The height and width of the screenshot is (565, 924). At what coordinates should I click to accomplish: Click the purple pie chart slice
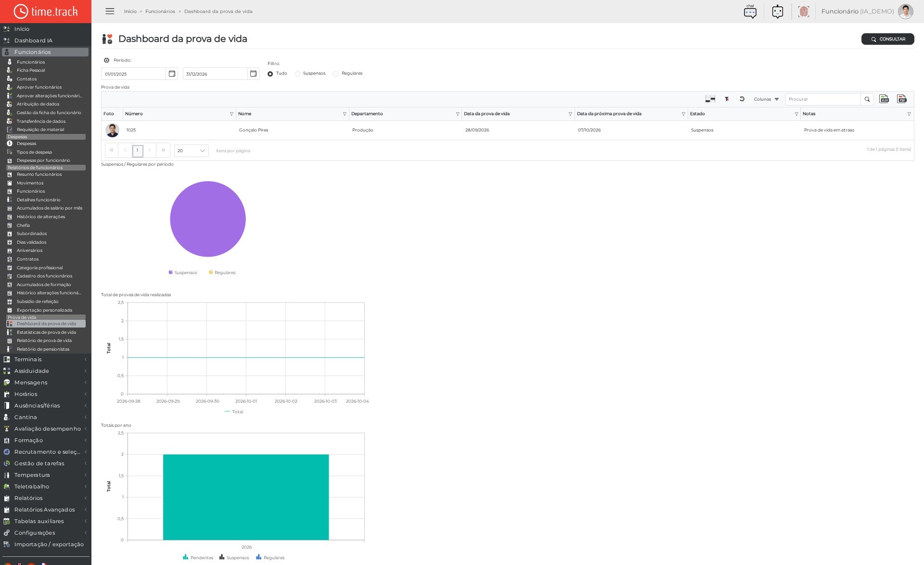tap(208, 219)
